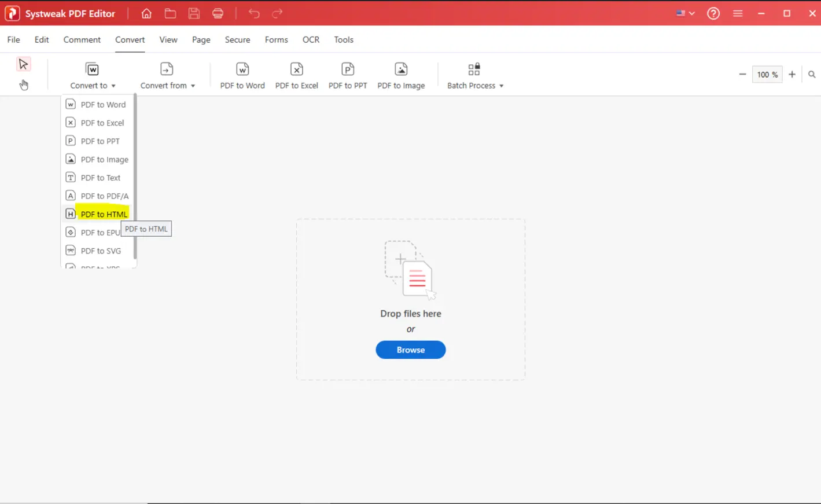Expand the Batch Process dropdown
This screenshot has width=821, height=504.
click(x=475, y=76)
